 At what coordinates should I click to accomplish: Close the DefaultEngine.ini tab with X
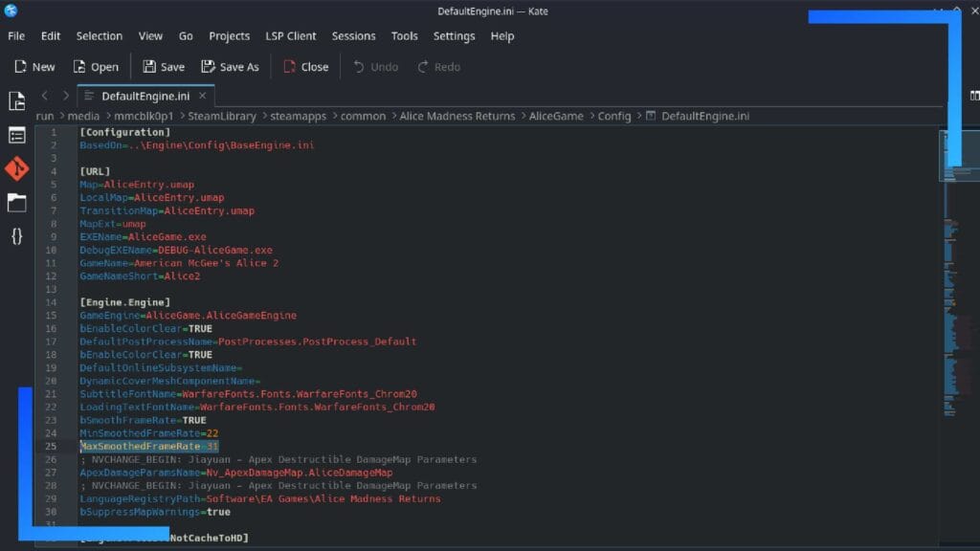[x=202, y=96]
